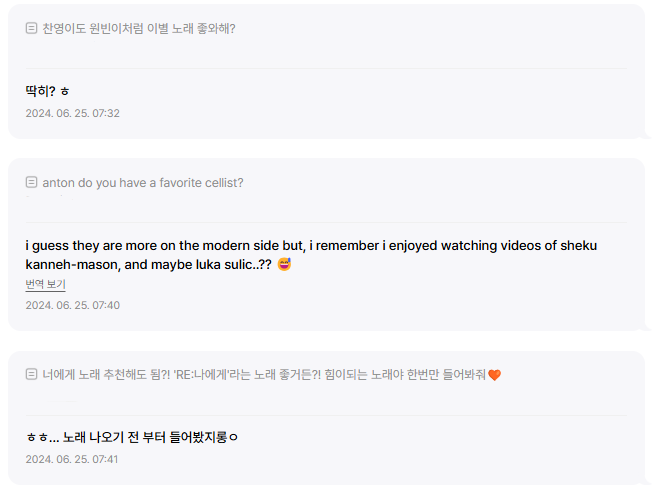Click the words 'luka sulic' in English reply
Image resolution: width=658 pixels, height=492 pixels.
[224, 265]
